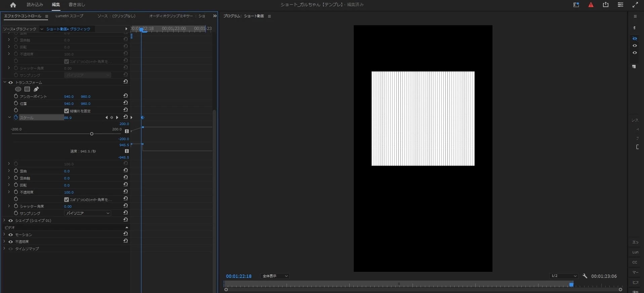Go to next スケール keyframe
The height and width of the screenshot is (293, 644).
(x=117, y=118)
